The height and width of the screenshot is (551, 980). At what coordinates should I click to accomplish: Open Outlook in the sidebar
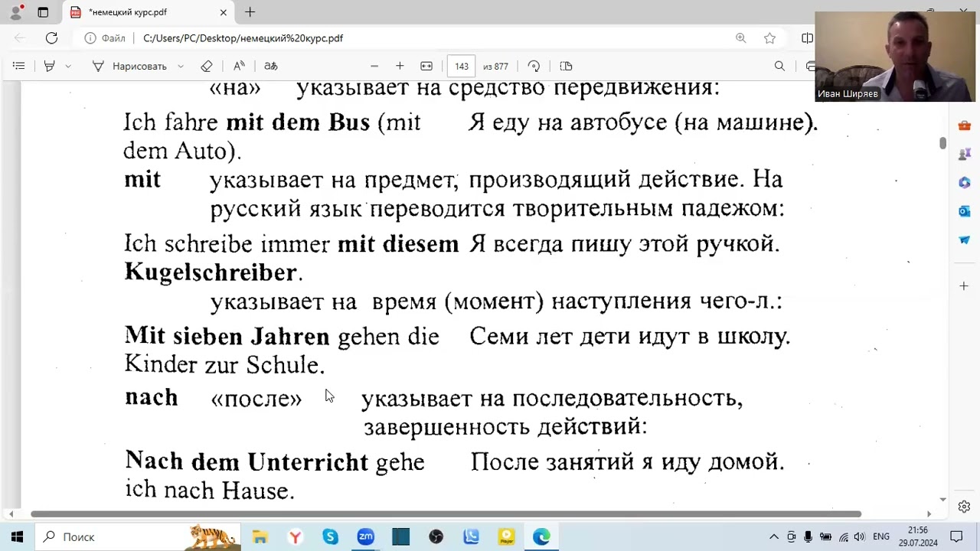click(964, 211)
